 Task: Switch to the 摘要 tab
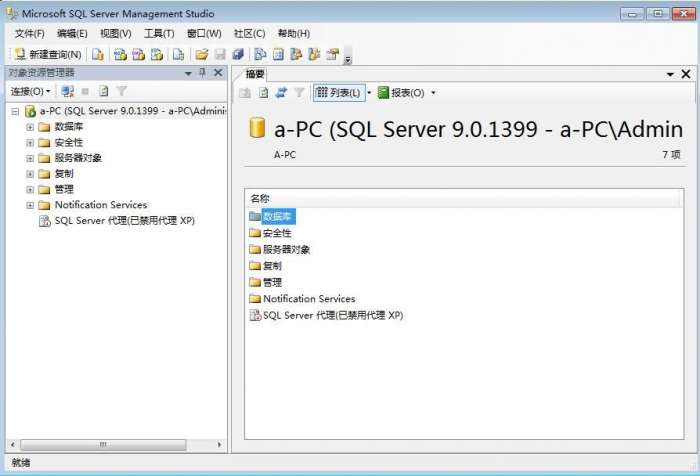coord(255,74)
